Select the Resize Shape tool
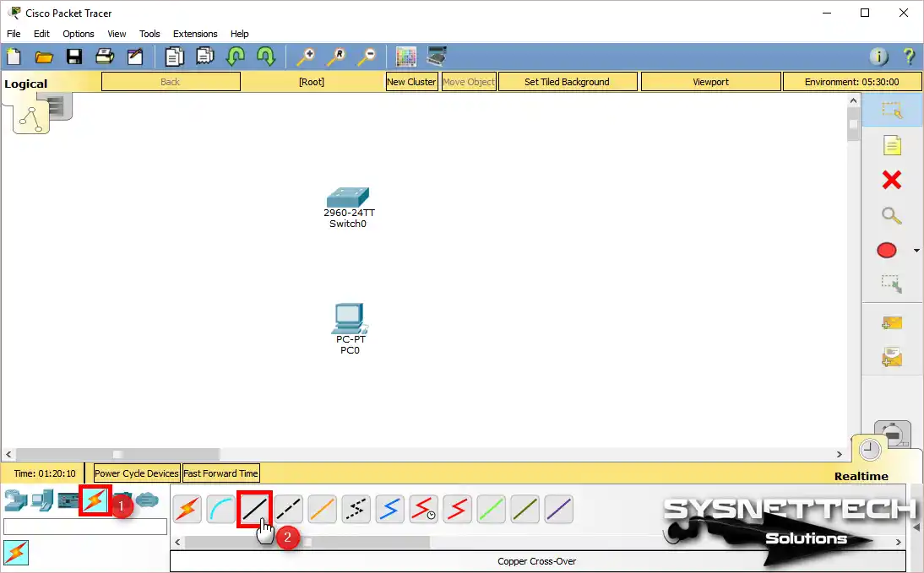The width and height of the screenshot is (924, 573). coord(891,284)
